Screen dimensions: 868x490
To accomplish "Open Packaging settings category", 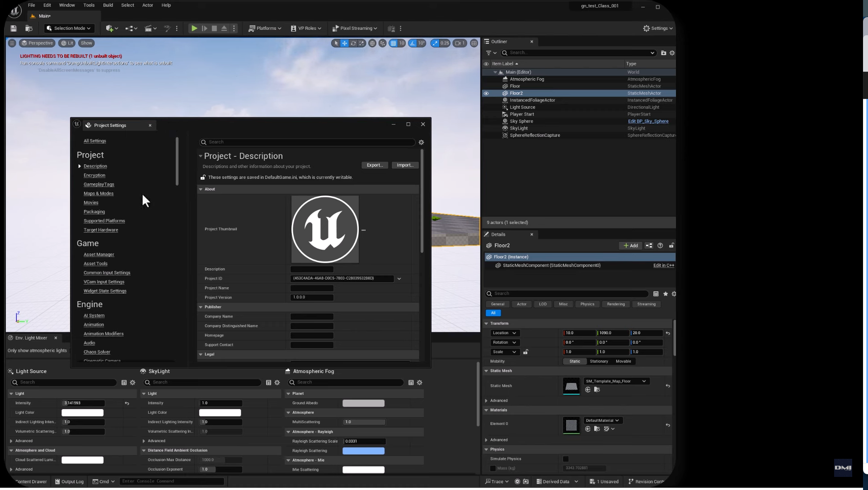I will coord(94,212).
